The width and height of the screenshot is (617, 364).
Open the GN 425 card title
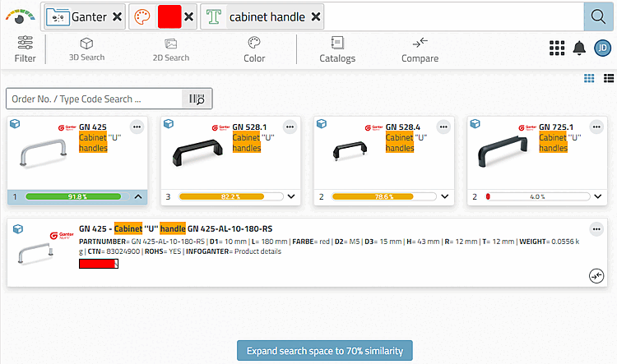93,127
